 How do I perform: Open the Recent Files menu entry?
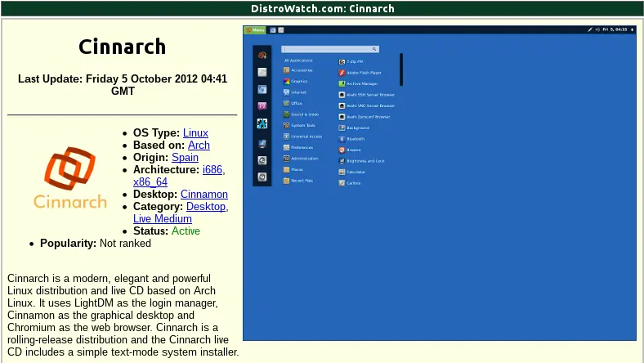coord(298,181)
